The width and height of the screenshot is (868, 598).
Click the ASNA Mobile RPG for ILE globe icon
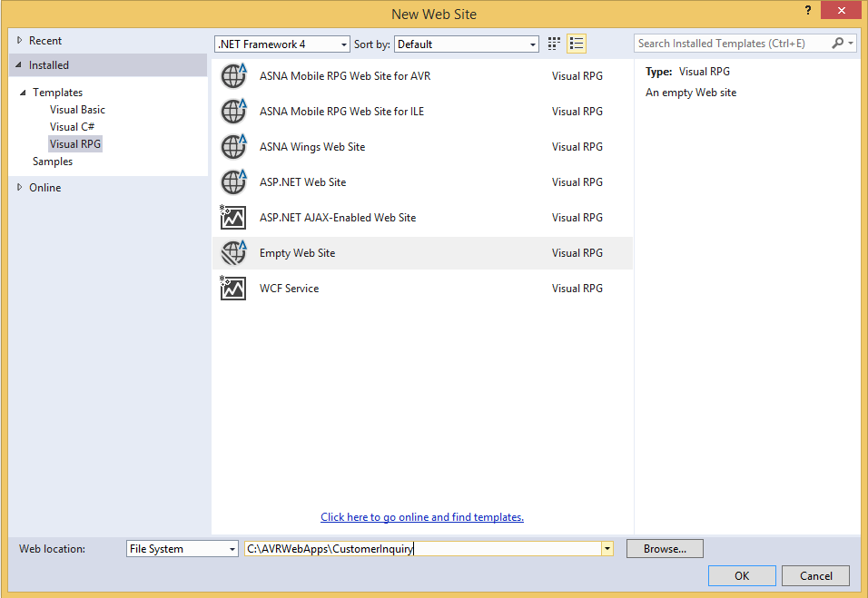(233, 112)
